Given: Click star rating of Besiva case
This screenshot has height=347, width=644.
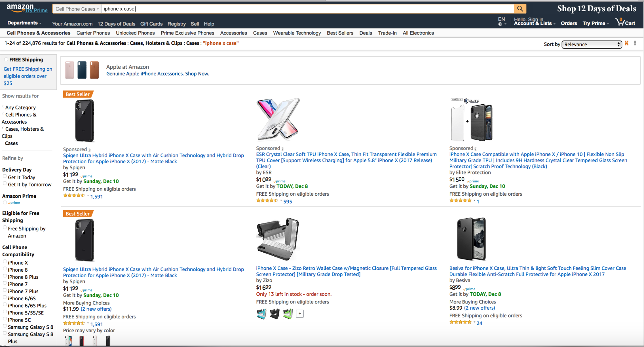Looking at the screenshot, I should click(460, 322).
